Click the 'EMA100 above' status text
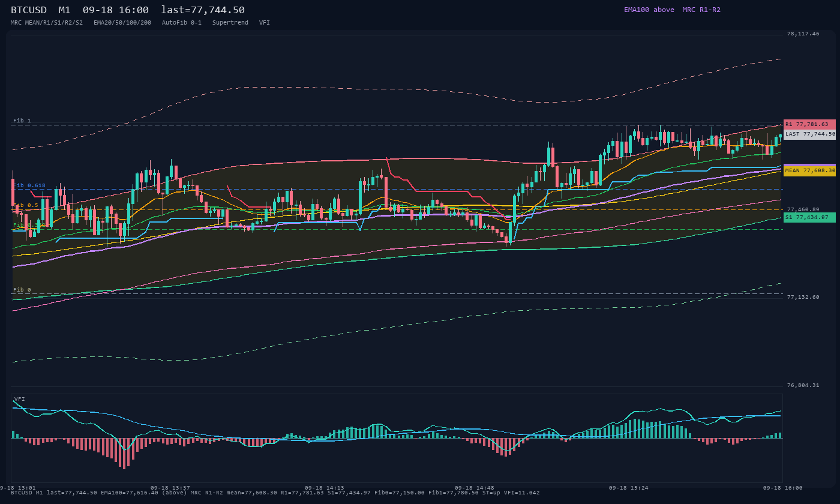 (649, 10)
